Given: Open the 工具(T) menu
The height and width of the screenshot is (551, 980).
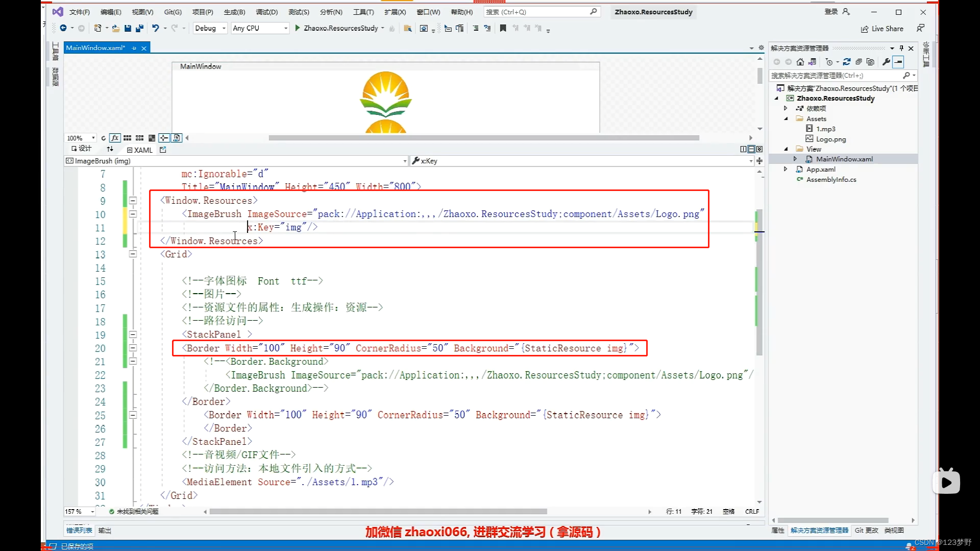Looking at the screenshot, I should coord(363,12).
